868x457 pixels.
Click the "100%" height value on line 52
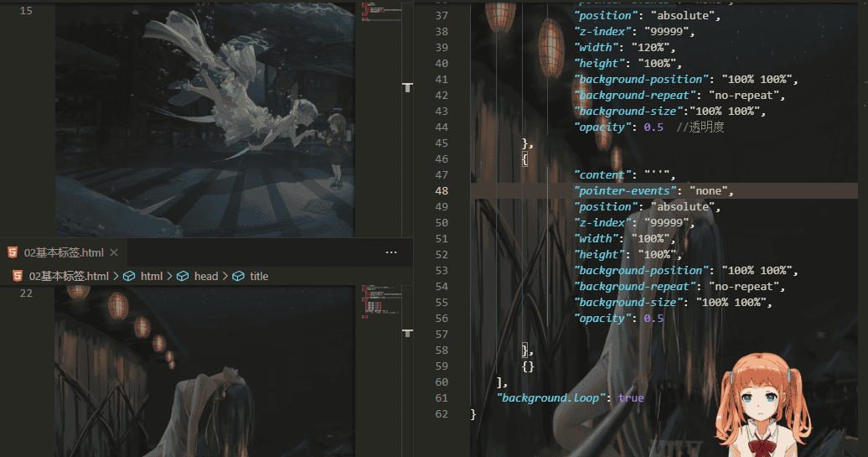(657, 255)
